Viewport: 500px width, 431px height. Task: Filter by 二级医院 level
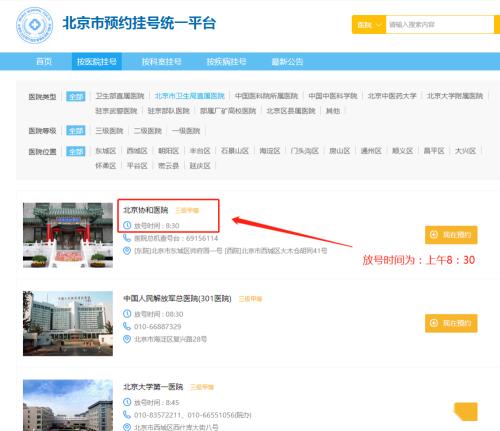point(148,131)
